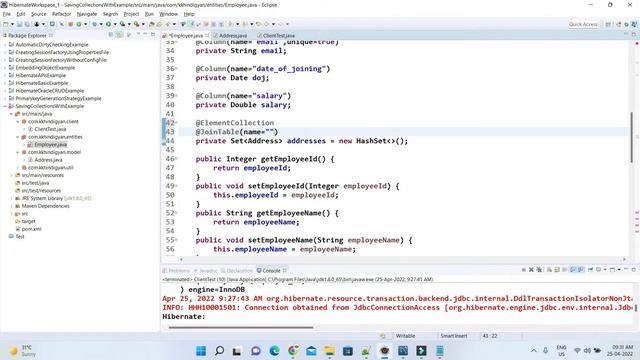The width and height of the screenshot is (640, 360).
Task: Open Windows Start menu on taskbar
Action: coord(201,351)
